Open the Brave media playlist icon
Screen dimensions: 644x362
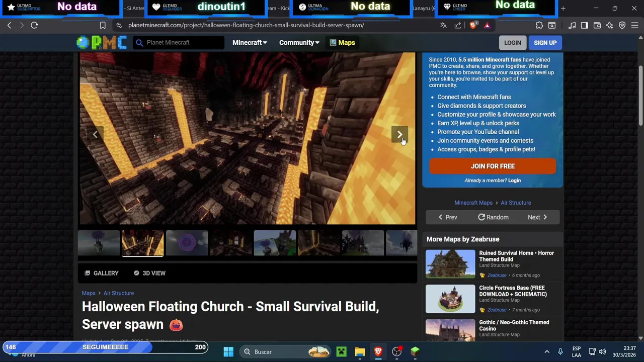click(572, 25)
